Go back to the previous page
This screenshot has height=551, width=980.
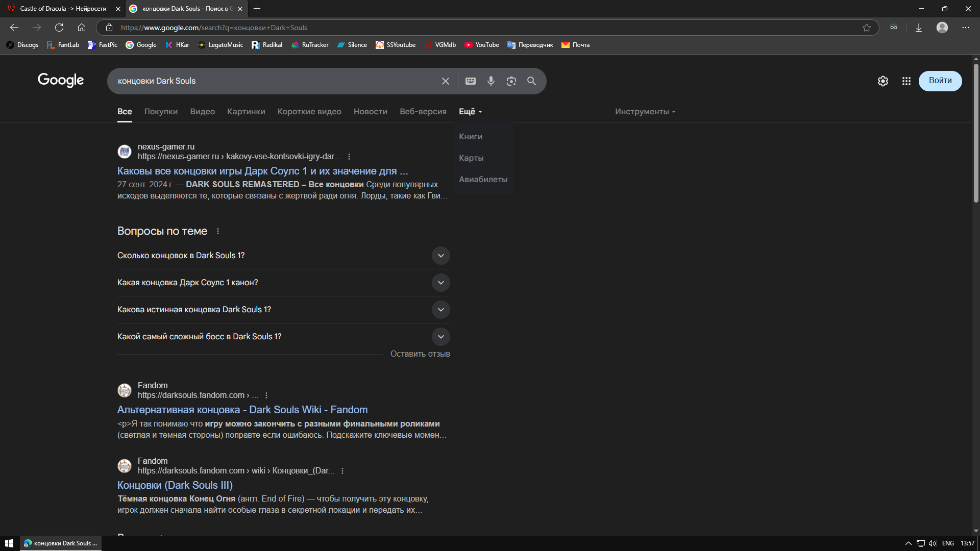[x=14, y=28]
